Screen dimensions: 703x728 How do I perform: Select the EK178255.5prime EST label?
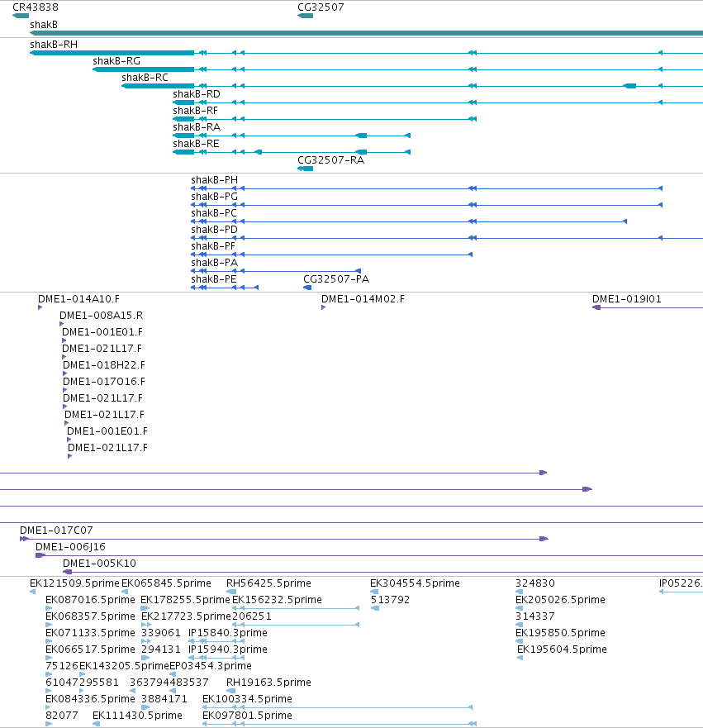(185, 600)
